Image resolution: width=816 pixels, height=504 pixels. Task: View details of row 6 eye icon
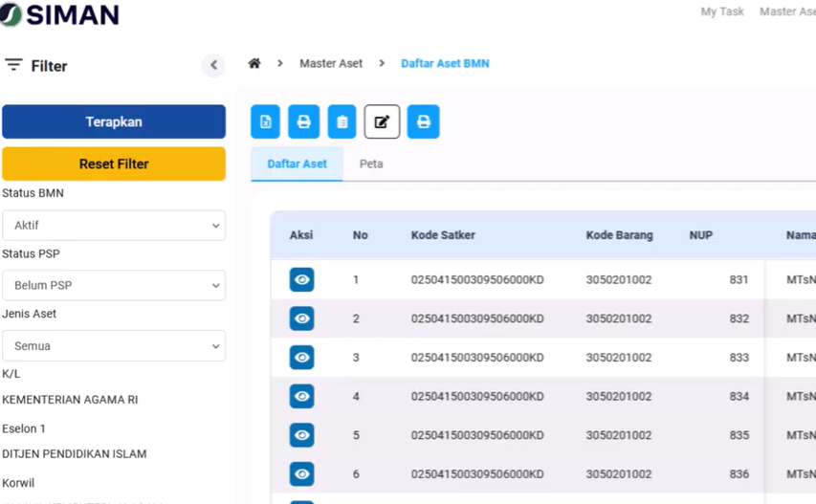(x=302, y=473)
